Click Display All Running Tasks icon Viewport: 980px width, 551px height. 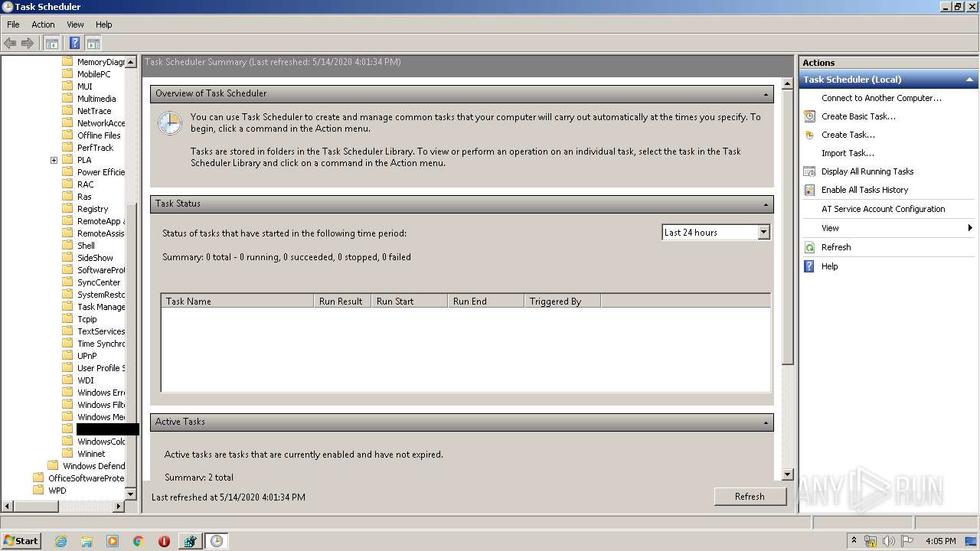point(809,171)
